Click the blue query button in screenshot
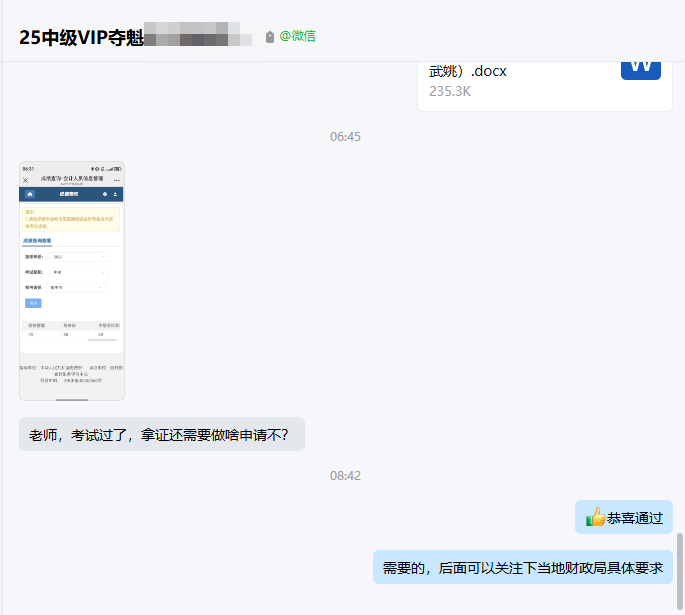This screenshot has width=685, height=615. click(x=33, y=303)
